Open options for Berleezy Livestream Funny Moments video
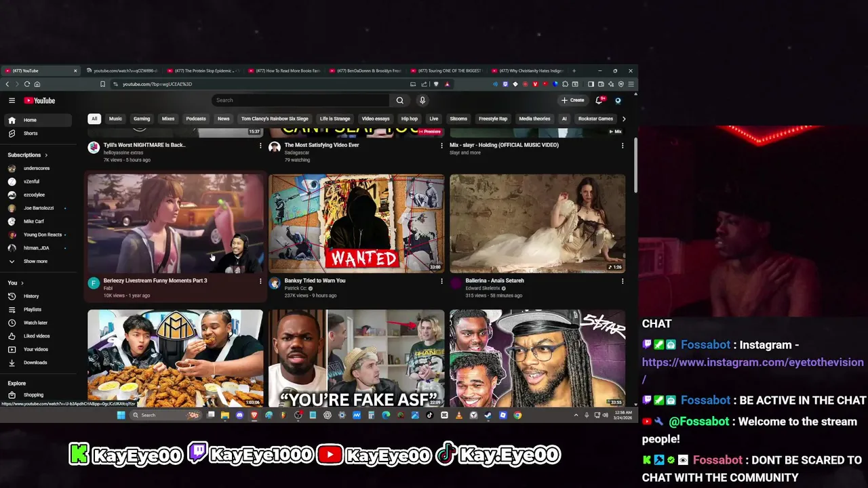This screenshot has height=488, width=868. pos(260,281)
